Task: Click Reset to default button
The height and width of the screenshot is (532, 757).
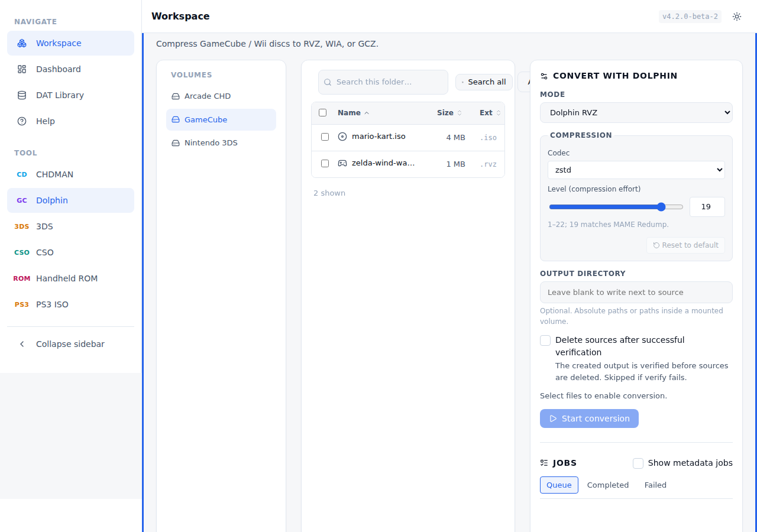Action: pos(685,245)
